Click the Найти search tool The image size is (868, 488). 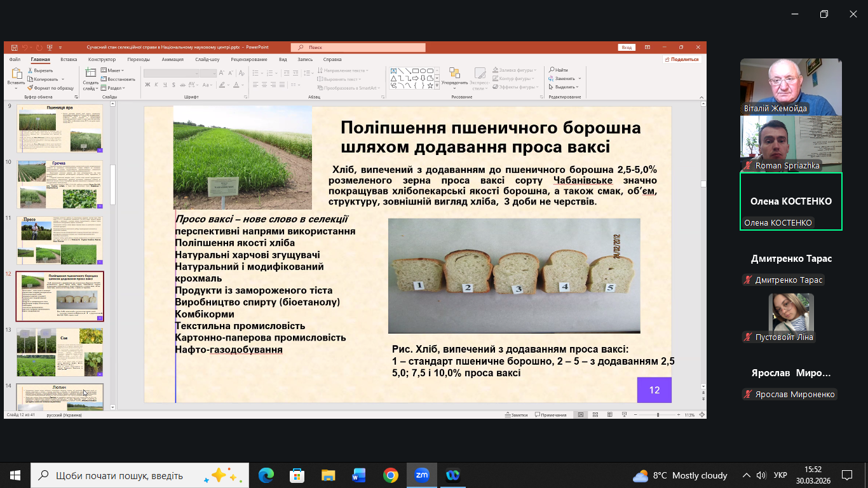(x=560, y=70)
